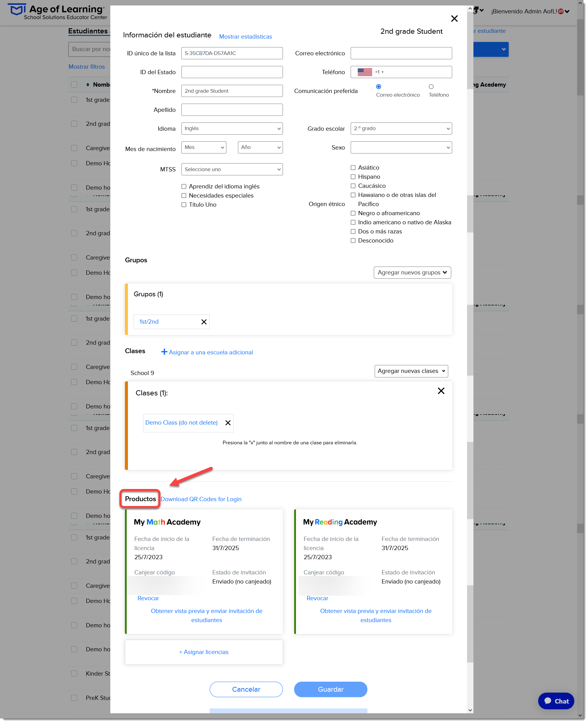Revoke the My Reading Academy license
This screenshot has width=588, height=723.
pos(317,598)
